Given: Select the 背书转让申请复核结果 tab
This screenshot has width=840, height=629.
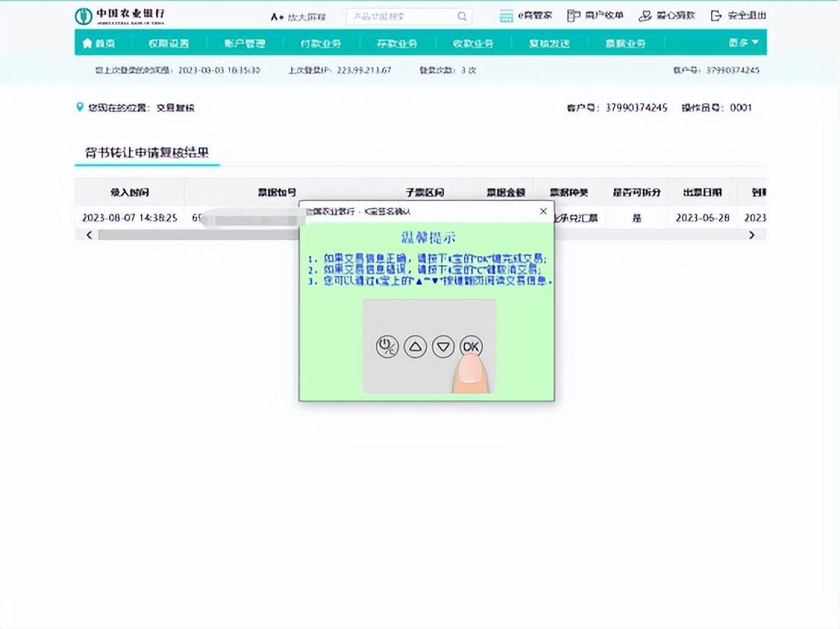Looking at the screenshot, I should click(x=147, y=152).
